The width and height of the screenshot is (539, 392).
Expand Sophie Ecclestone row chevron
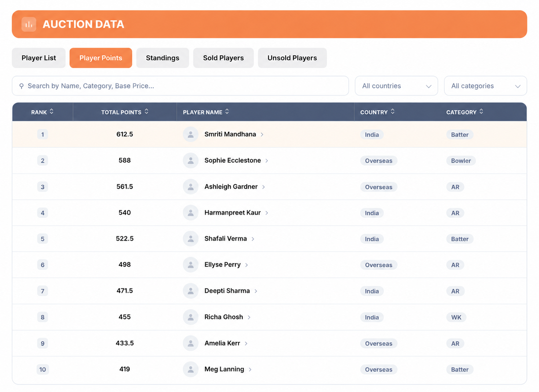[267, 160]
